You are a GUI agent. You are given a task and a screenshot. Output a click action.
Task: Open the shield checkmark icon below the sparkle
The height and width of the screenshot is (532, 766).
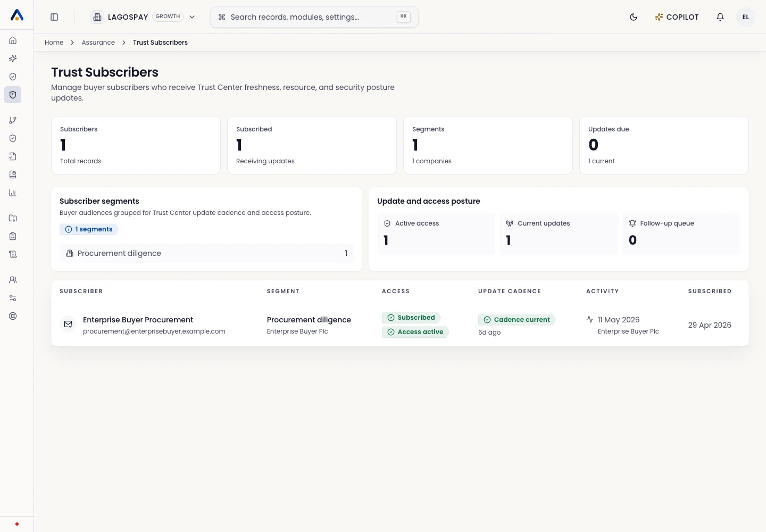pos(13,77)
